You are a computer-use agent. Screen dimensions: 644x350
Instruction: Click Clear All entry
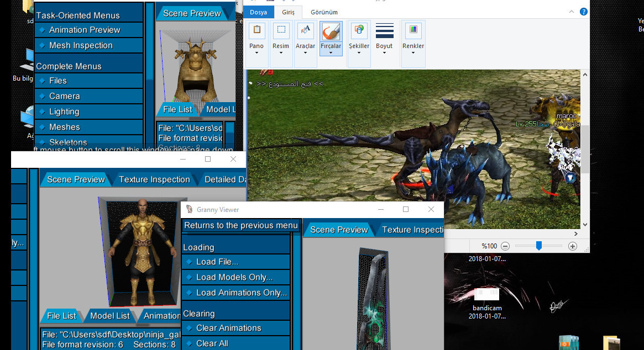point(236,343)
